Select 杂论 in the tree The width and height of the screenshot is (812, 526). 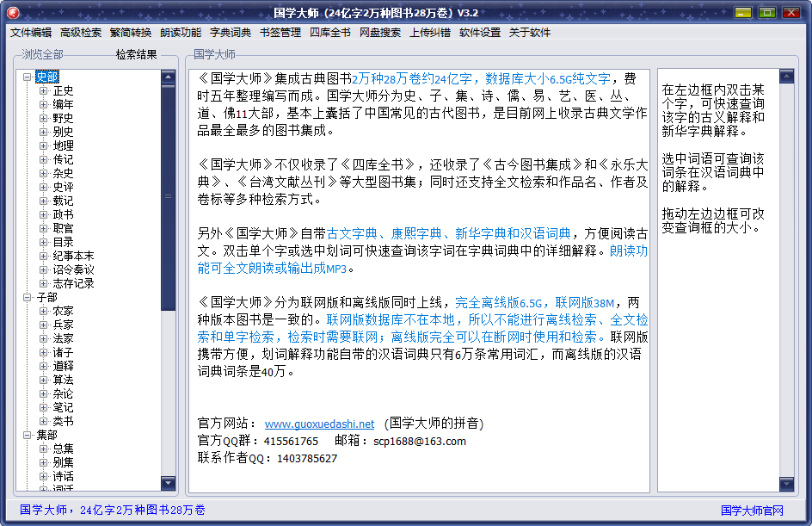63,393
